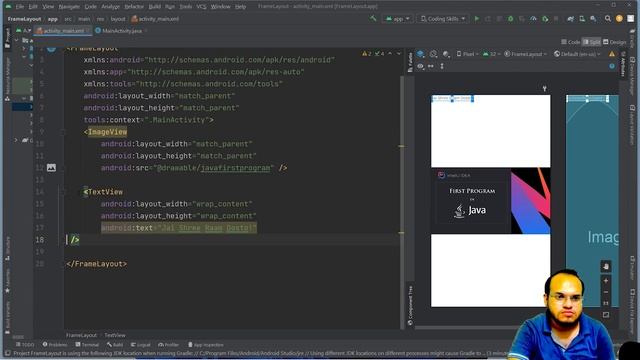640x360 pixels.
Task: Click the status bar tool window toggle icon
Action: pos(7,353)
